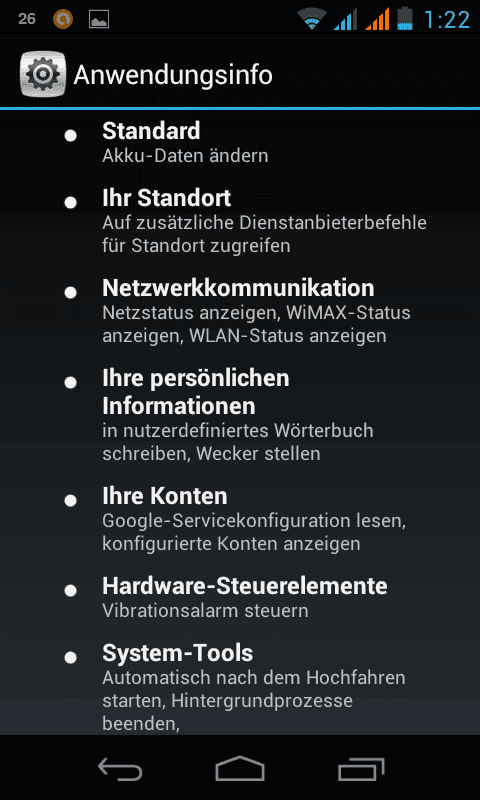Tap the Back navigation button
This screenshot has height=800, width=480.
(x=120, y=769)
